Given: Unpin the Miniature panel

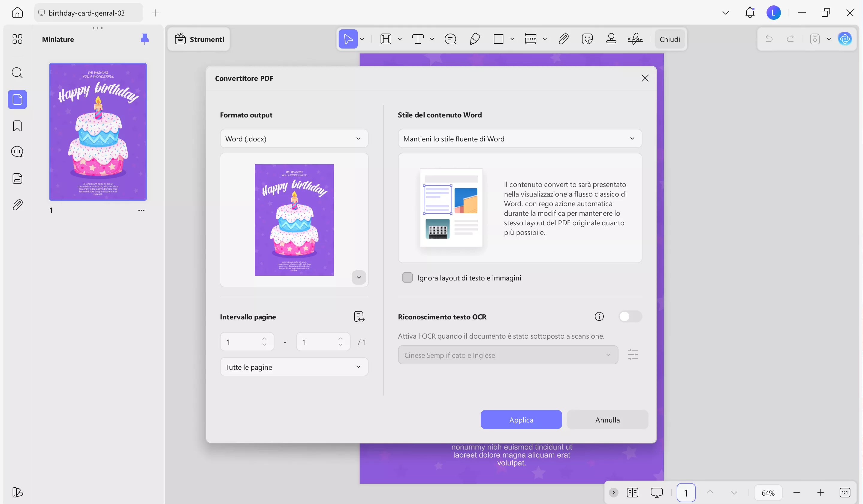Looking at the screenshot, I should [x=145, y=39].
